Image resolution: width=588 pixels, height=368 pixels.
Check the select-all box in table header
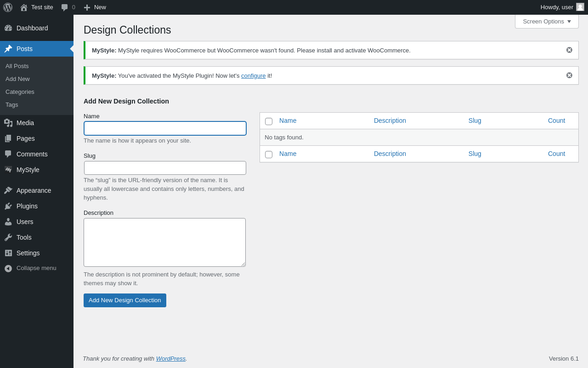pos(269,121)
